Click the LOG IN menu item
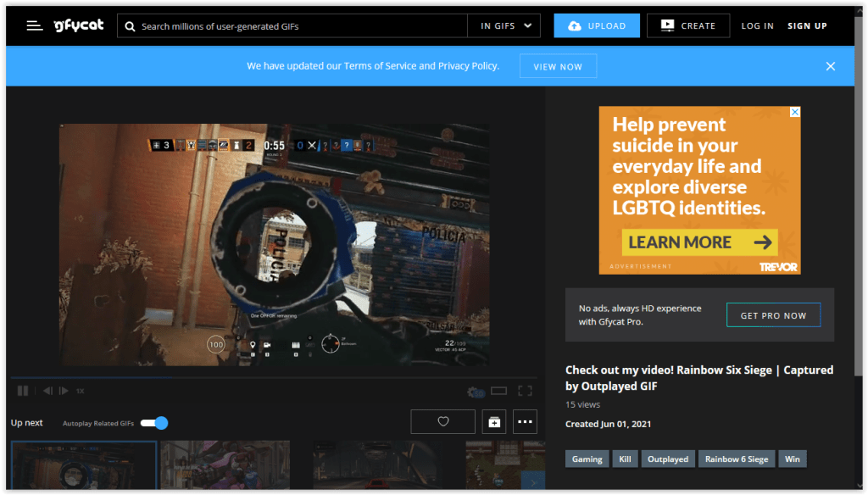Screen dimensions: 868x495 tap(757, 26)
